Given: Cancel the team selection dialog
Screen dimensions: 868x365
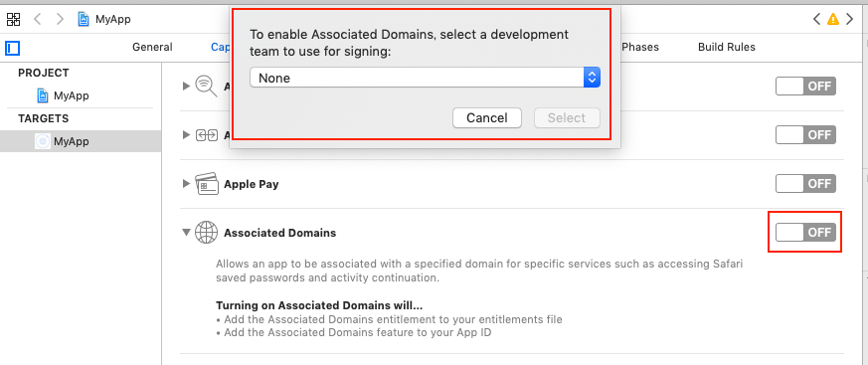Looking at the screenshot, I should [487, 118].
